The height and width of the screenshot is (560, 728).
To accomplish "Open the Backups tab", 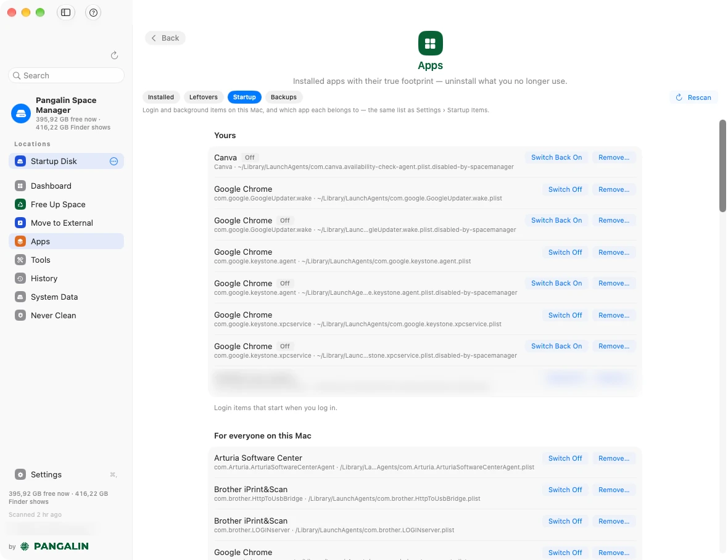I will (284, 97).
